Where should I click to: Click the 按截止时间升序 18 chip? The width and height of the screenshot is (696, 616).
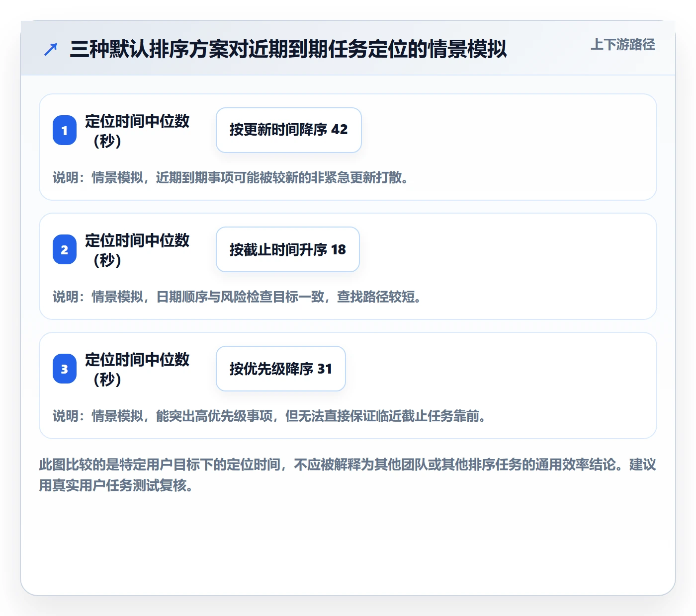288,249
